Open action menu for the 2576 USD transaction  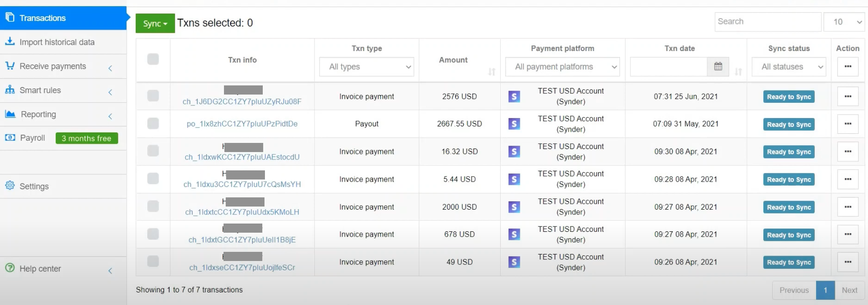tap(848, 96)
